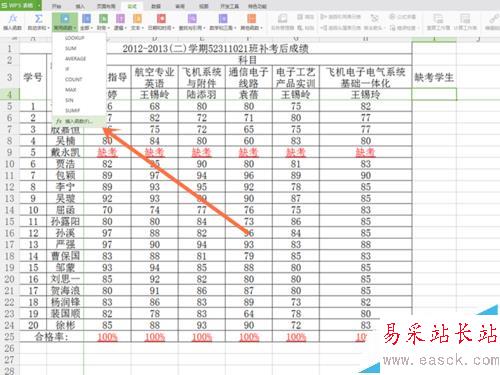
Task: Click the '航空专业英语' column header cell
Action: pyautogui.click(x=155, y=77)
